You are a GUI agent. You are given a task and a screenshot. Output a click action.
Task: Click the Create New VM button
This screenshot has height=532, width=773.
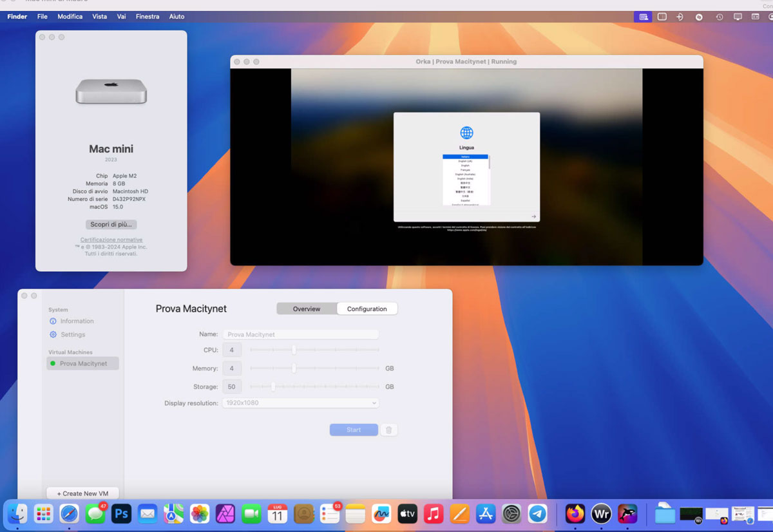[x=82, y=493]
